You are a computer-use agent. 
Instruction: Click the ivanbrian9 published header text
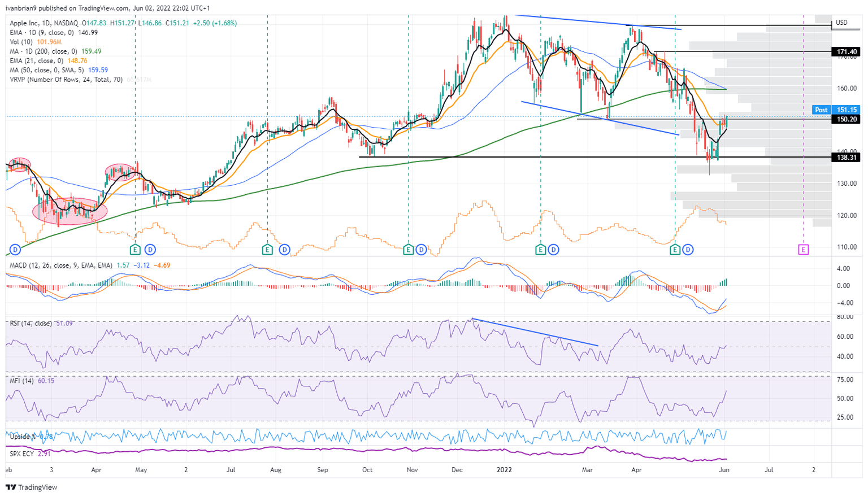tap(107, 8)
